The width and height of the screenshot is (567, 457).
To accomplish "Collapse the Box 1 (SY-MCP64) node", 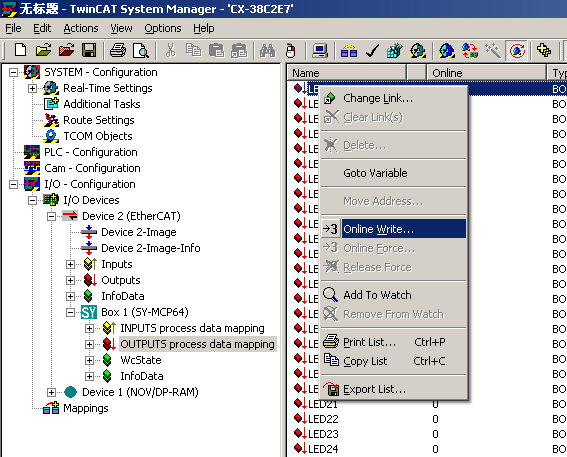I will click(x=71, y=312).
